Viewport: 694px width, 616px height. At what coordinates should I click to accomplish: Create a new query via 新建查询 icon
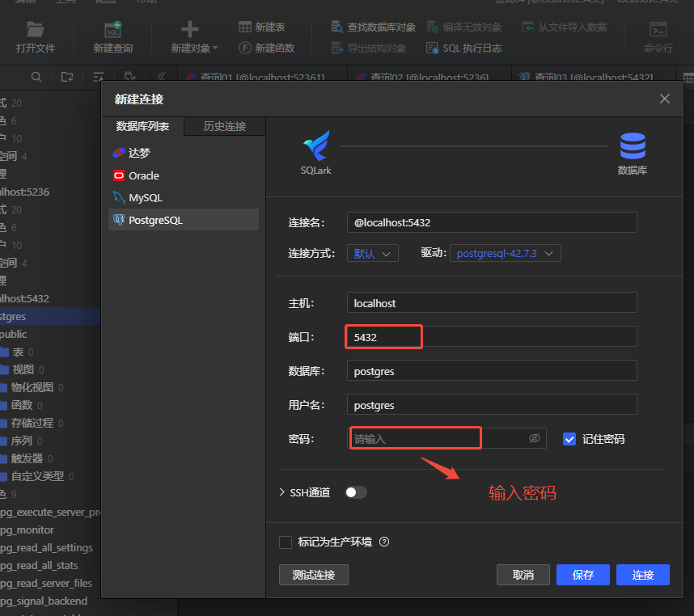113,37
